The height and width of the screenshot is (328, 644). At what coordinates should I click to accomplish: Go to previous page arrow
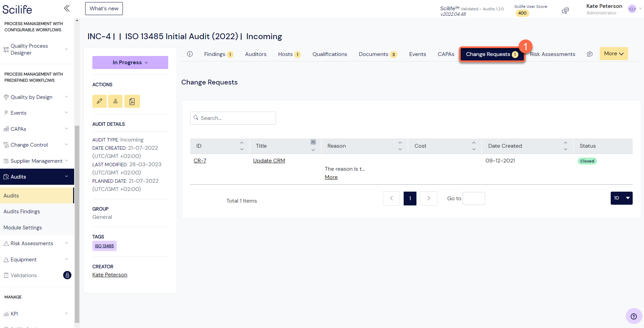point(391,199)
